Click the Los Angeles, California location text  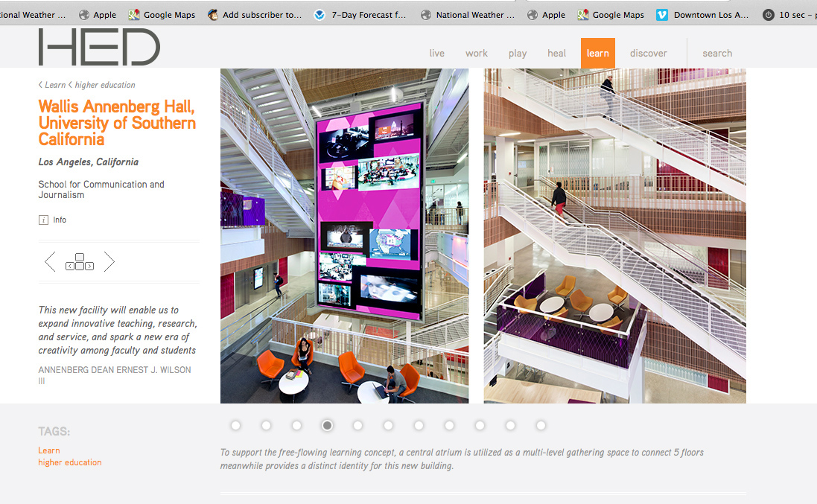tap(89, 162)
